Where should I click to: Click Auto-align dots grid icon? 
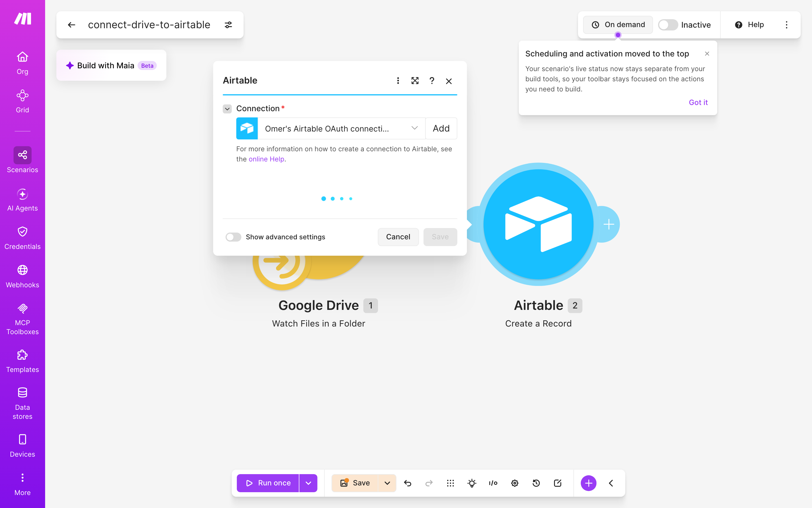450,483
